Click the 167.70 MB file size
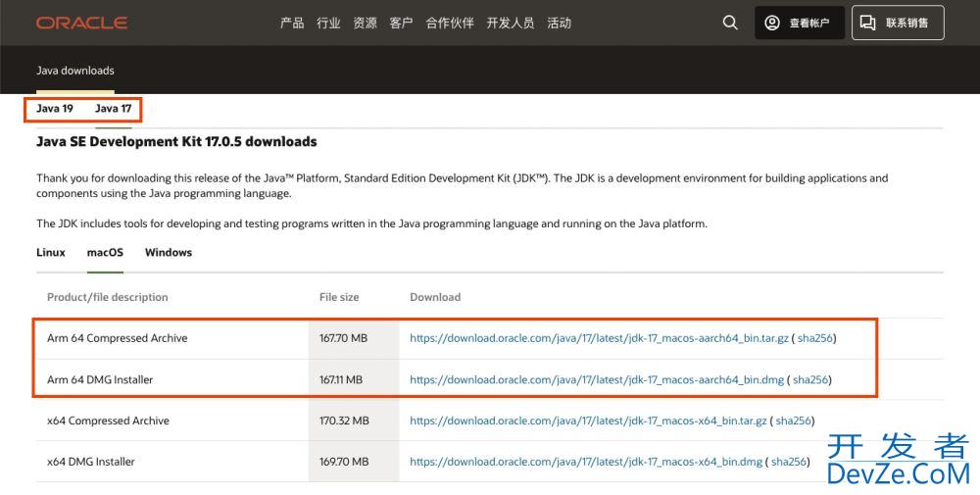 point(343,338)
